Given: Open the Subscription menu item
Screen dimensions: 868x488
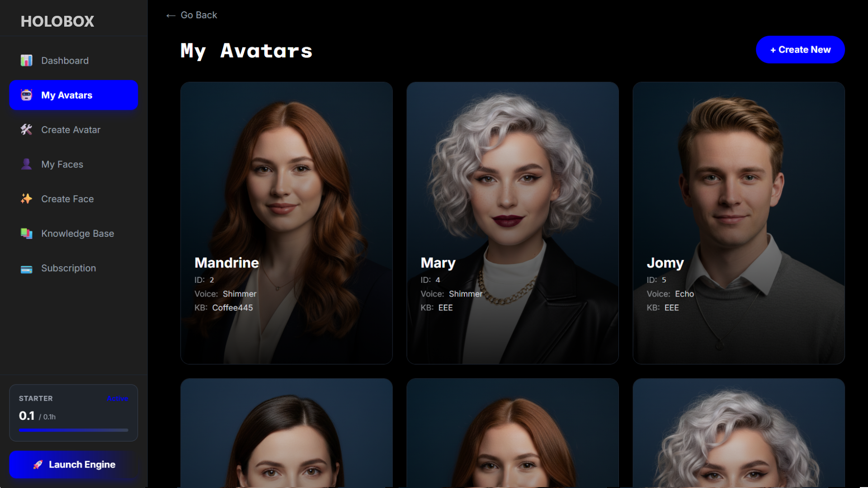Looking at the screenshot, I should (74, 268).
